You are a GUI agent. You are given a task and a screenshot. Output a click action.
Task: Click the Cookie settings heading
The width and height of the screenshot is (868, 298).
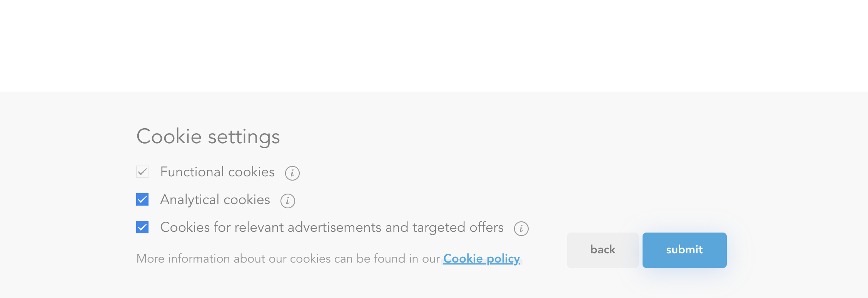tap(208, 137)
